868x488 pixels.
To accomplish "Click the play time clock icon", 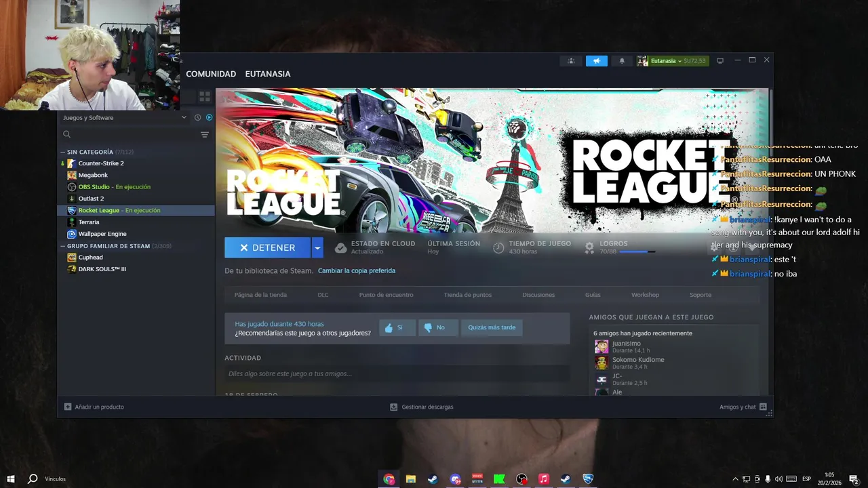I will [498, 247].
